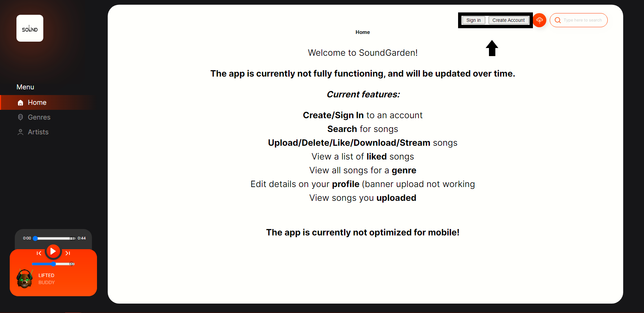Select the Home tab above the welcome text

tap(362, 32)
